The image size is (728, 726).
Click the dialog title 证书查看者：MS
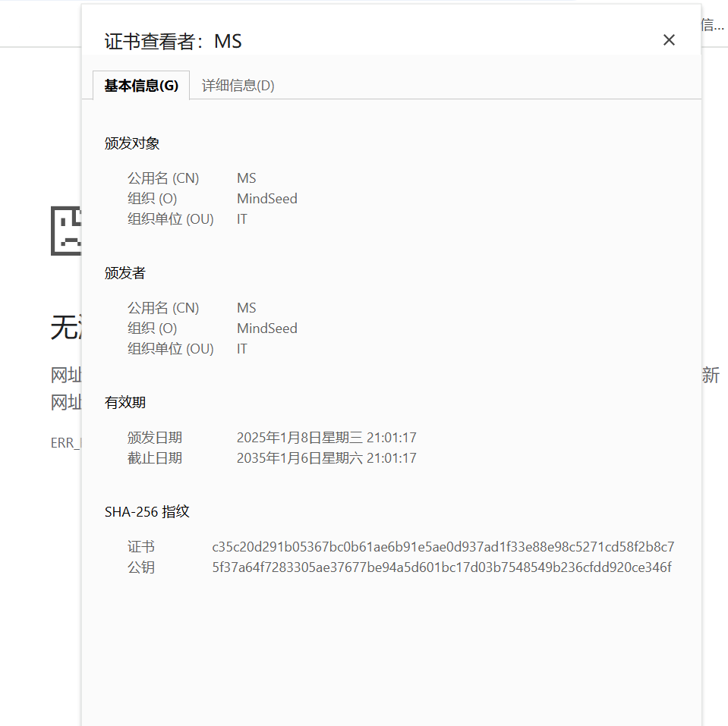point(172,41)
